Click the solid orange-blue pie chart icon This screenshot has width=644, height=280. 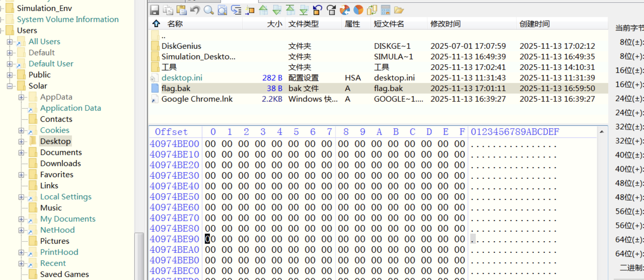click(x=358, y=10)
